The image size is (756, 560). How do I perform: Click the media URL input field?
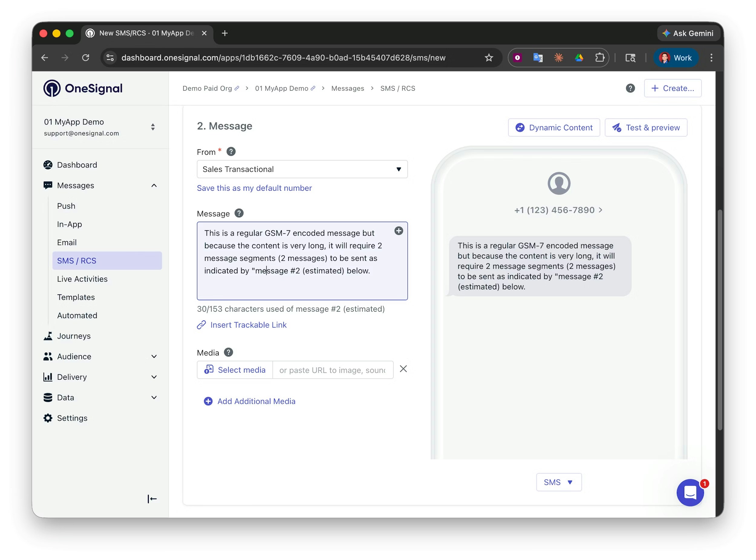pos(333,370)
